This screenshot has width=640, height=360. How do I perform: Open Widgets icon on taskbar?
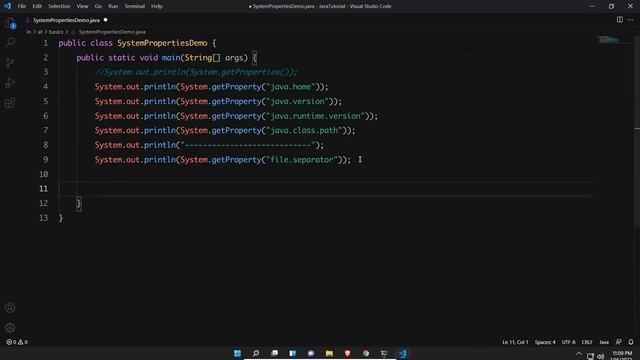[x=293, y=353]
